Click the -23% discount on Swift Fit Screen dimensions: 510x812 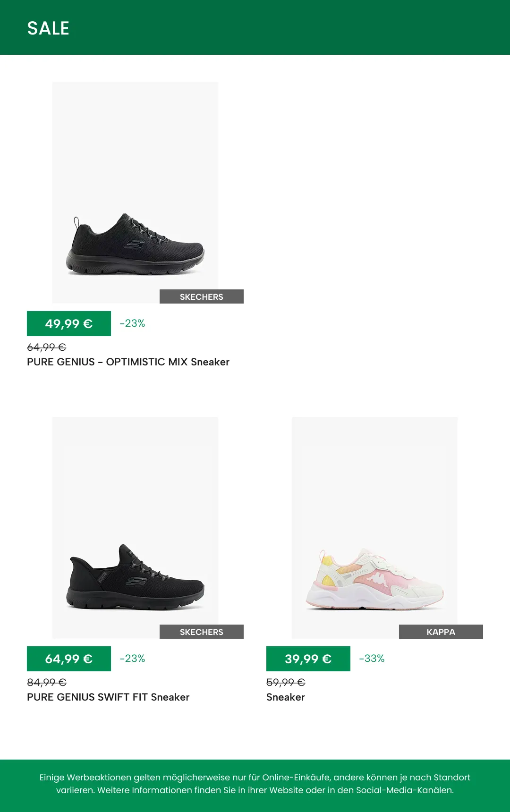[132, 659]
